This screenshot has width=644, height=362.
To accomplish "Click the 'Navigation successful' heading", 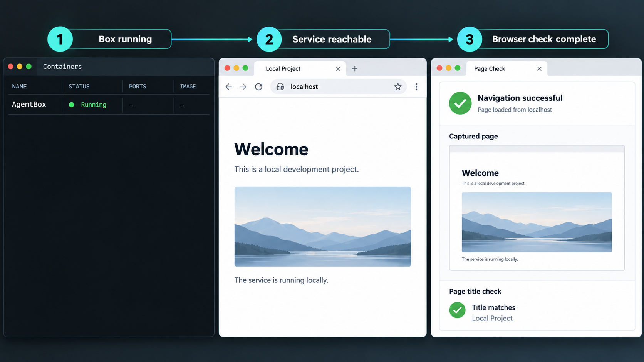I will pyautogui.click(x=520, y=98).
